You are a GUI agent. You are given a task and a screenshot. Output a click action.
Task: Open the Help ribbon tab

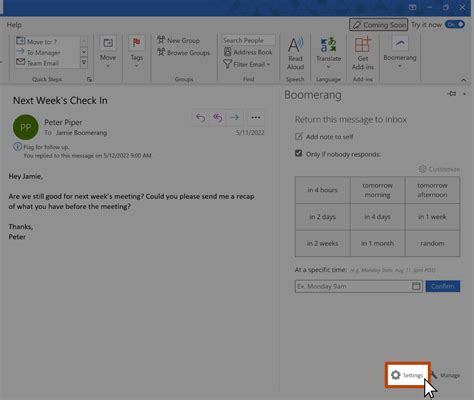tap(14, 25)
